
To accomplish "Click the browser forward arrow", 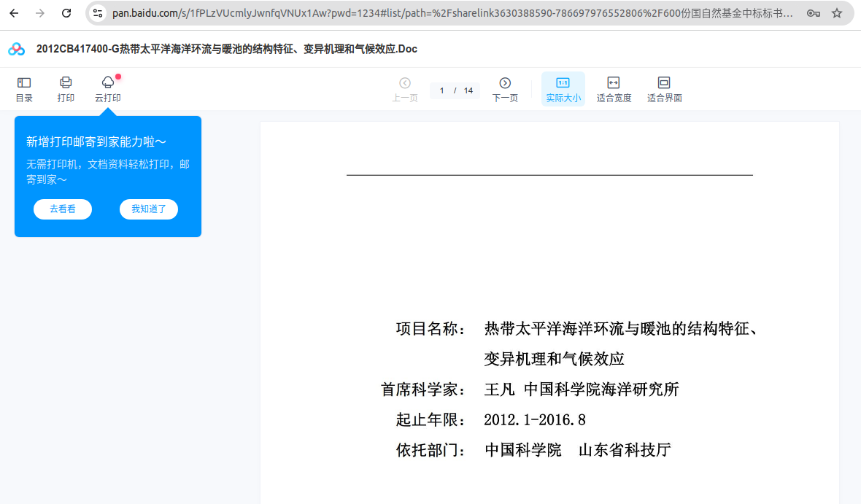I will click(40, 13).
